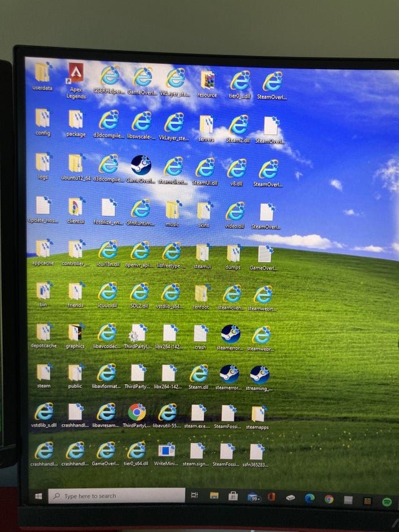Select the servers folder icon
Image resolution: width=399 pixels, height=532 pixels.
click(x=206, y=125)
